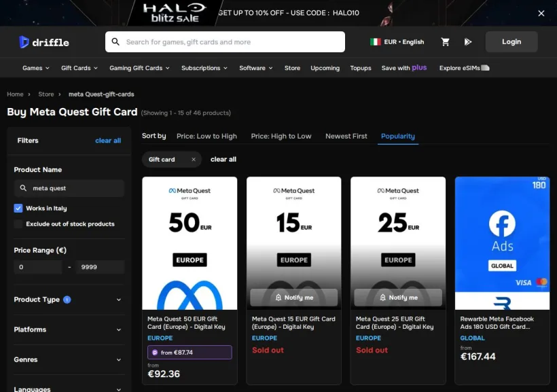The image size is (557, 392).
Task: Open the shopping cart icon
Action: click(445, 42)
